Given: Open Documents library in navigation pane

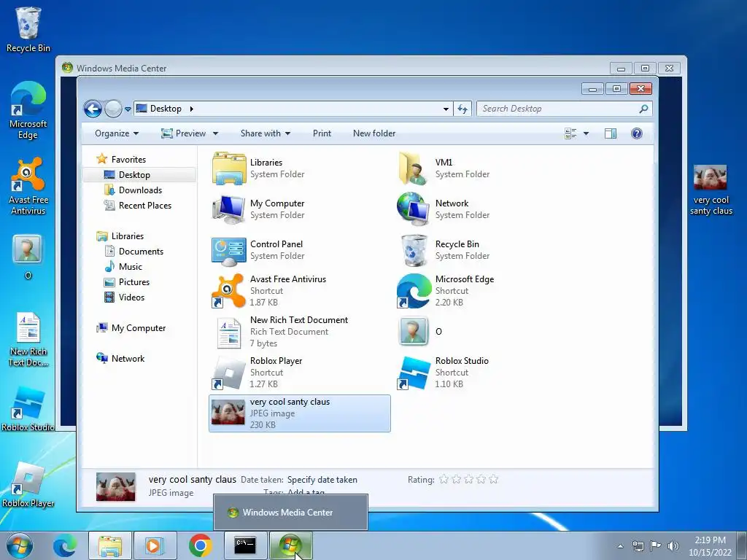Looking at the screenshot, I should click(x=141, y=252).
